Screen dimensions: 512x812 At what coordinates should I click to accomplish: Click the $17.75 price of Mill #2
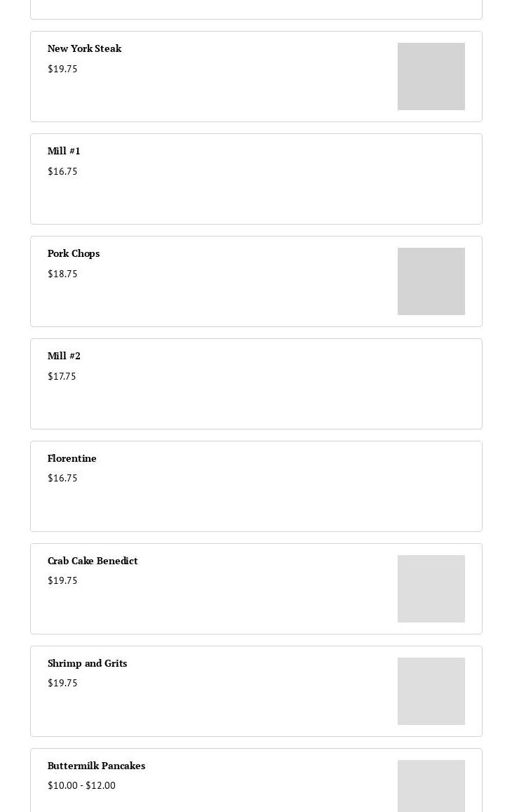tap(62, 376)
